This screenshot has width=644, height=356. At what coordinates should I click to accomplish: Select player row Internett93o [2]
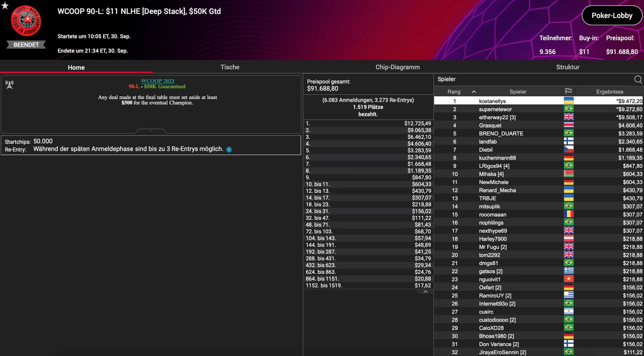tap(538, 303)
